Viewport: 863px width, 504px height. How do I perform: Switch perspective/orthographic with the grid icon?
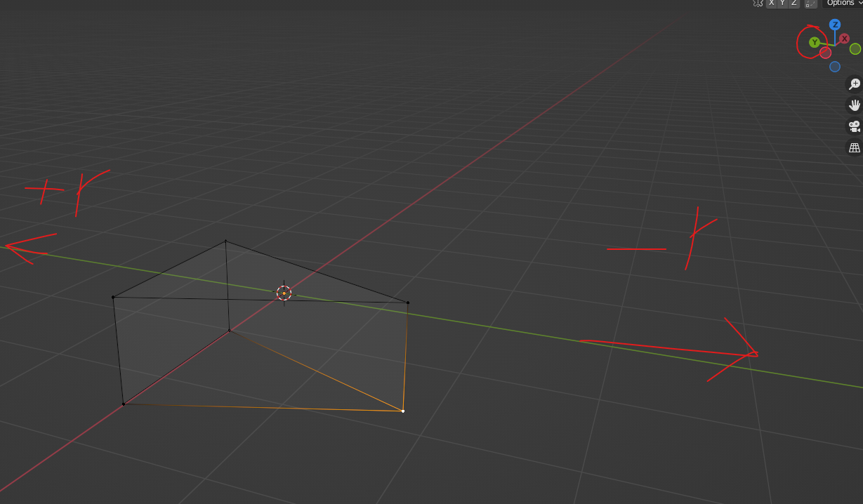click(854, 148)
